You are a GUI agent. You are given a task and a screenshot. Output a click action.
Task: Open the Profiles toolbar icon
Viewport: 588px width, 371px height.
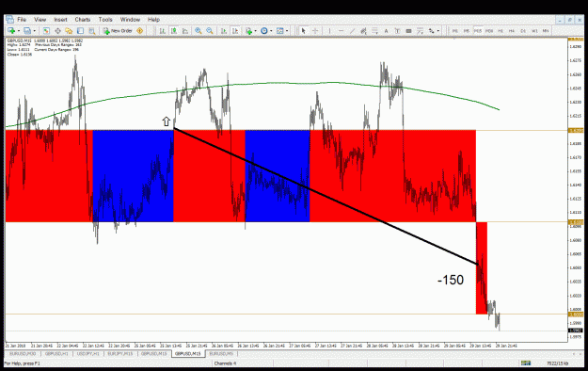click(x=27, y=31)
